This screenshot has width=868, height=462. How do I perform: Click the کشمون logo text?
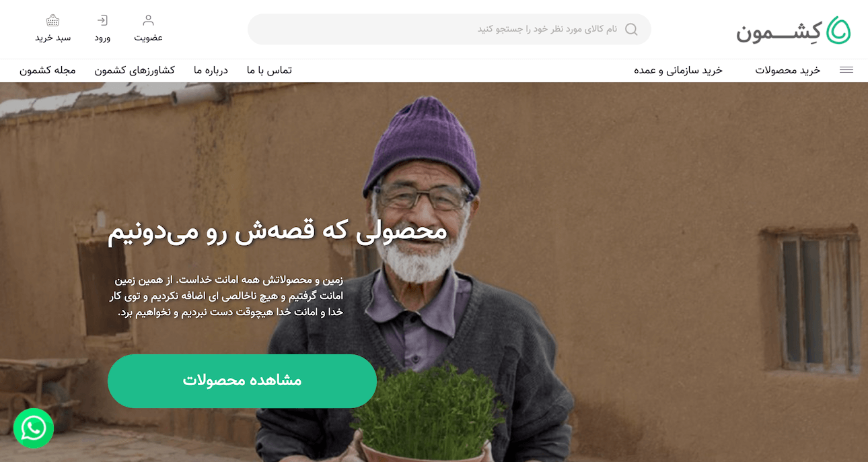779,32
